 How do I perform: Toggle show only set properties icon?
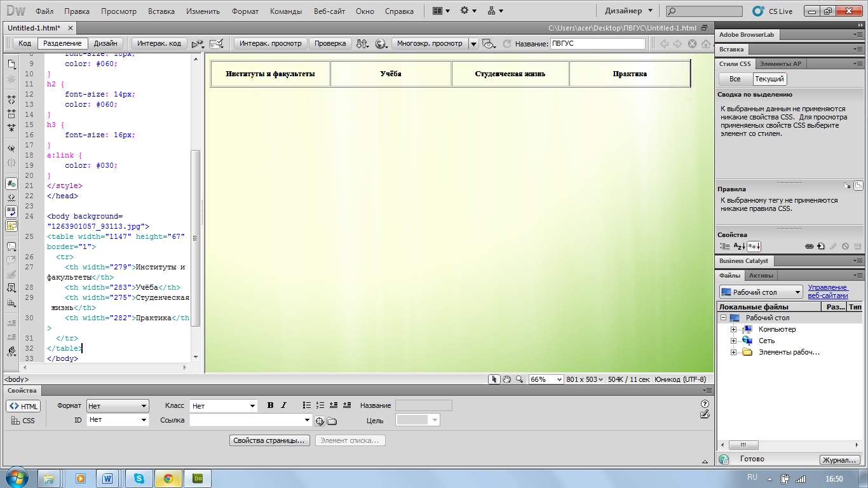[754, 246]
